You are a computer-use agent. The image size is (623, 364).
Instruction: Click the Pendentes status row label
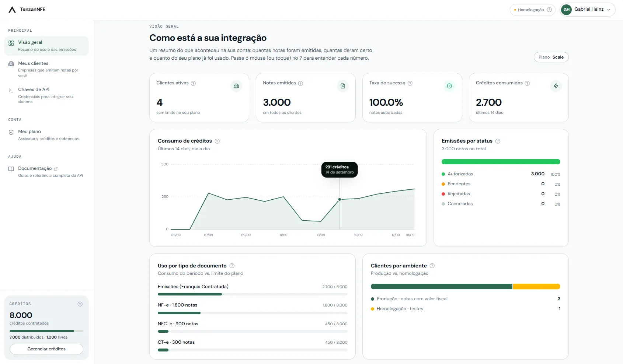[x=459, y=184]
